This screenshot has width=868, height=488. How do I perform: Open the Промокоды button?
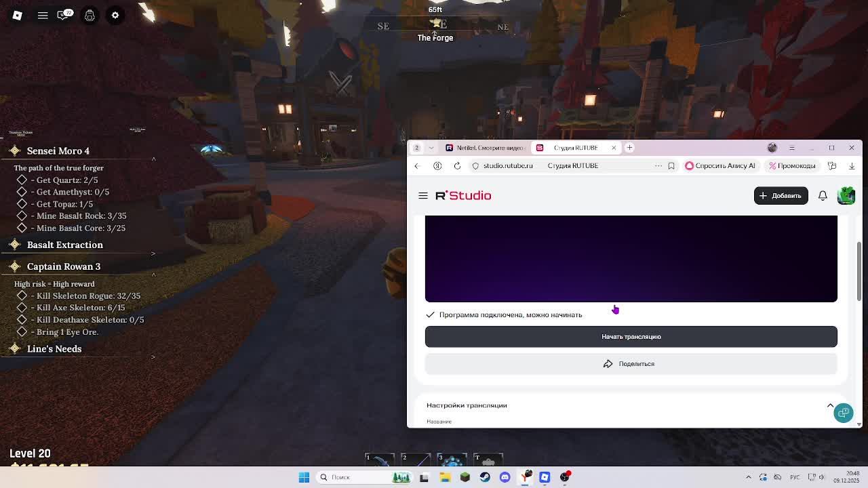pos(792,166)
